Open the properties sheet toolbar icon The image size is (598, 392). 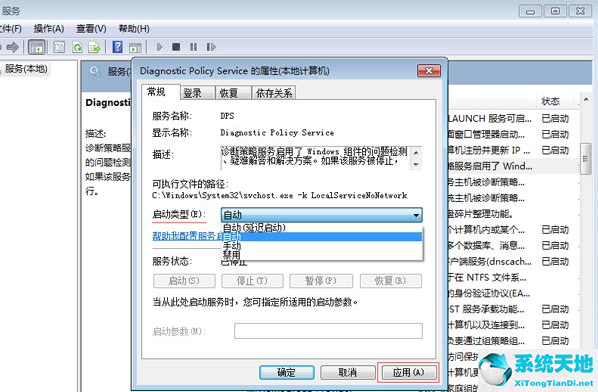59,47
